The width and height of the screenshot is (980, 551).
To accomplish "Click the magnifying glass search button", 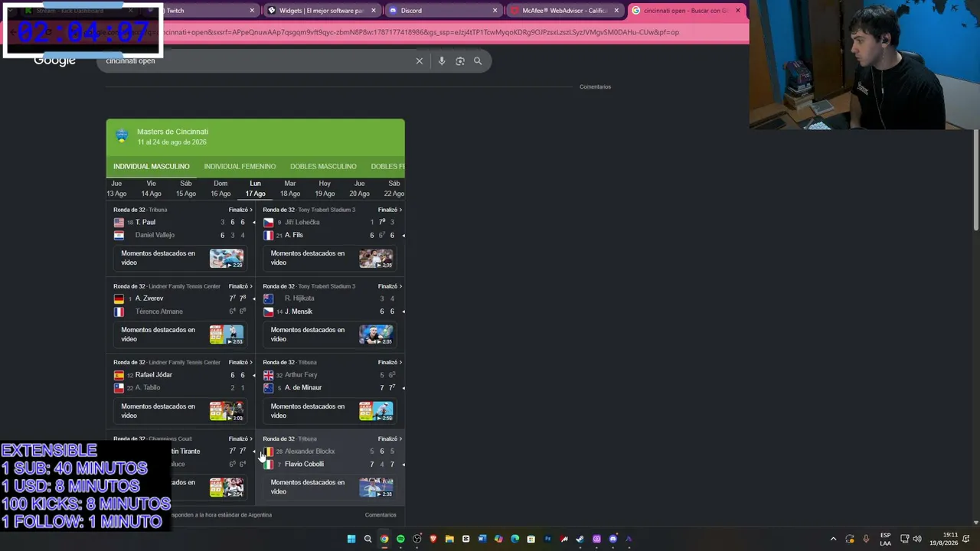I will [478, 61].
